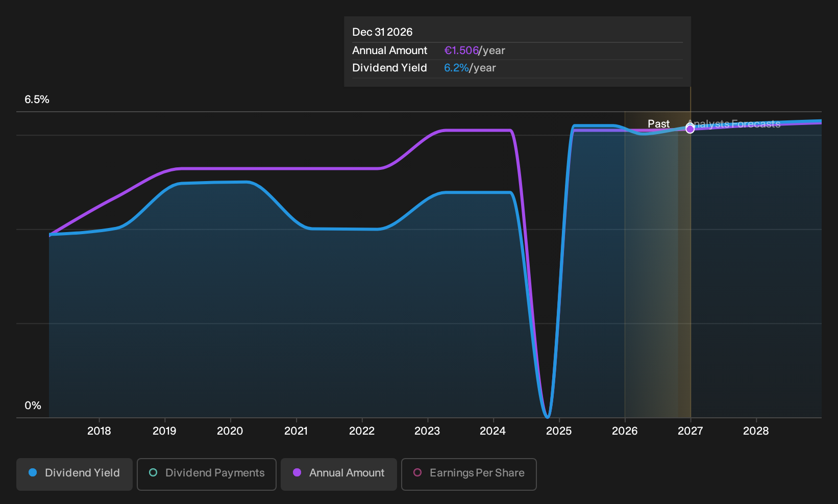Click the pink Earnings Per Share circle icon
This screenshot has width=838, height=504.
tap(417, 473)
